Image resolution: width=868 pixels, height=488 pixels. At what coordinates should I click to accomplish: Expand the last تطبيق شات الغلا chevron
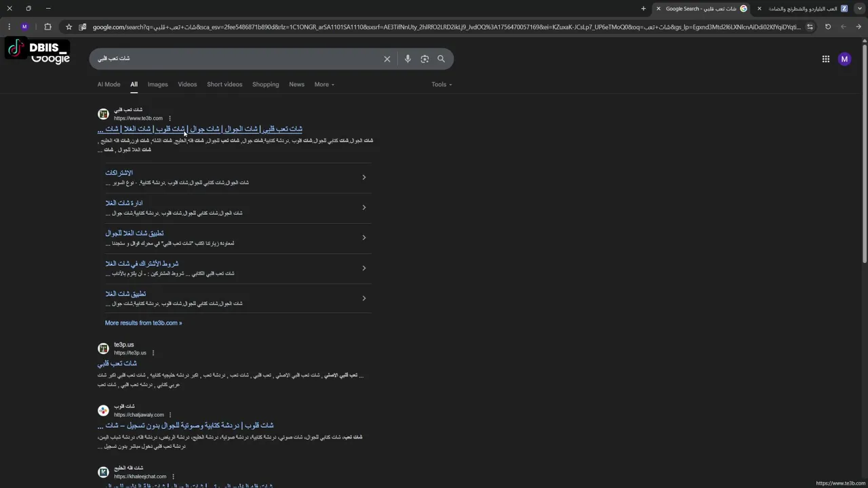[363, 298]
